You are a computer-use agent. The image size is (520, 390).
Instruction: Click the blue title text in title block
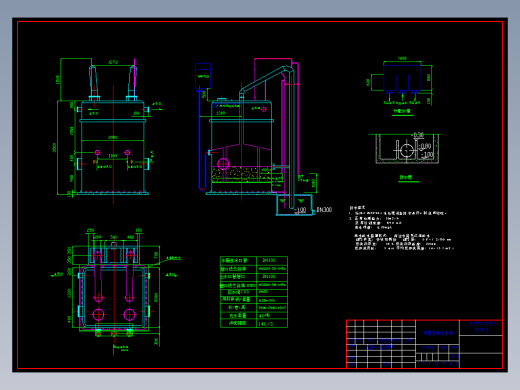438,333
